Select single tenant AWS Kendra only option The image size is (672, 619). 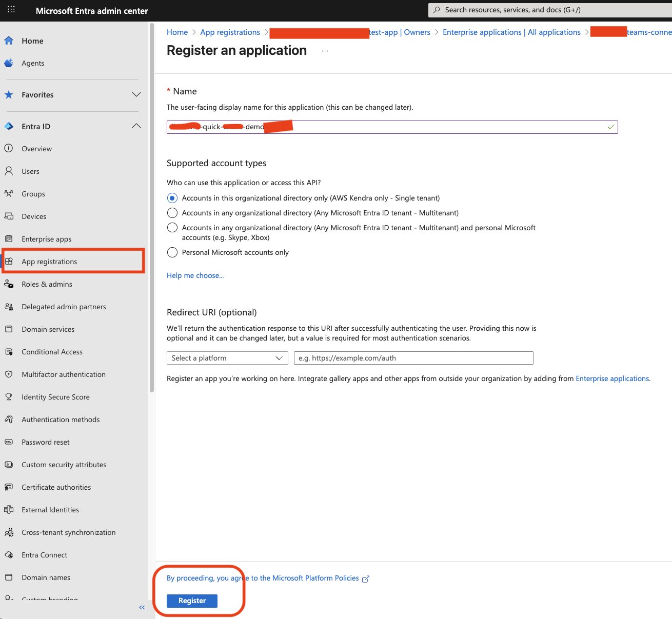[x=172, y=197]
